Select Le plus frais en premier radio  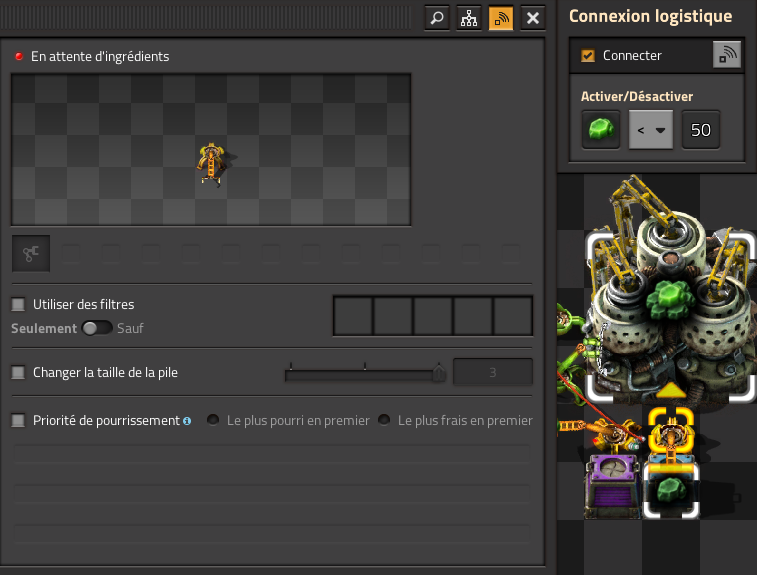384,420
